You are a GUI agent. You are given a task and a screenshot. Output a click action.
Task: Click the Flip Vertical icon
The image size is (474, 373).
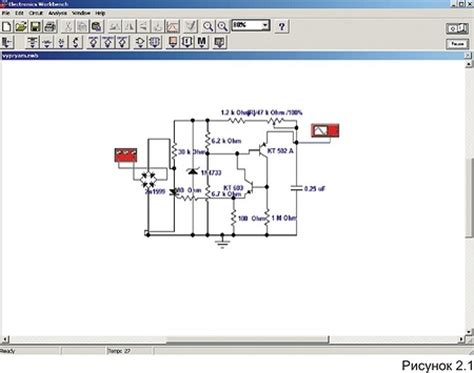point(144,26)
